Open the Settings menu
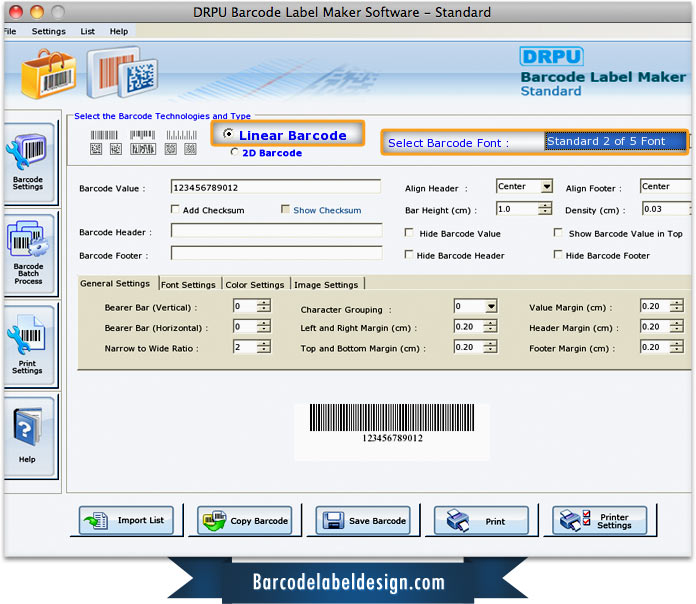Screen dimensions: 696x604 [x=48, y=31]
